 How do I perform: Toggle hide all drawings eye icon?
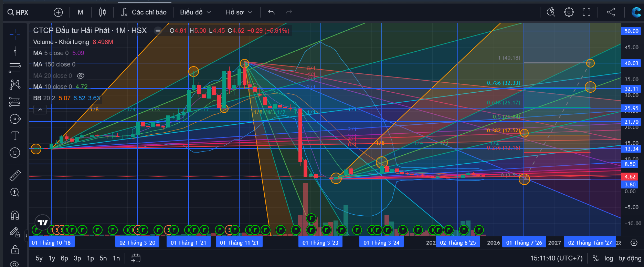click(15, 264)
